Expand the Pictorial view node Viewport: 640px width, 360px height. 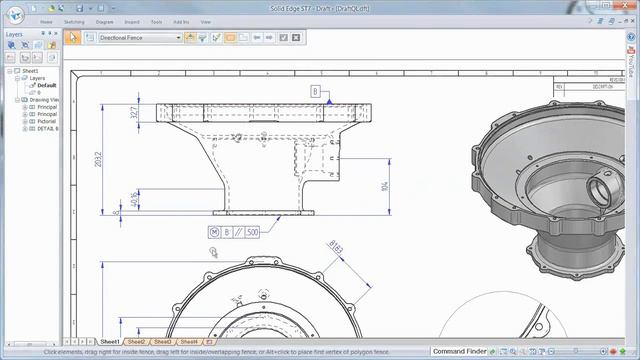(25, 122)
